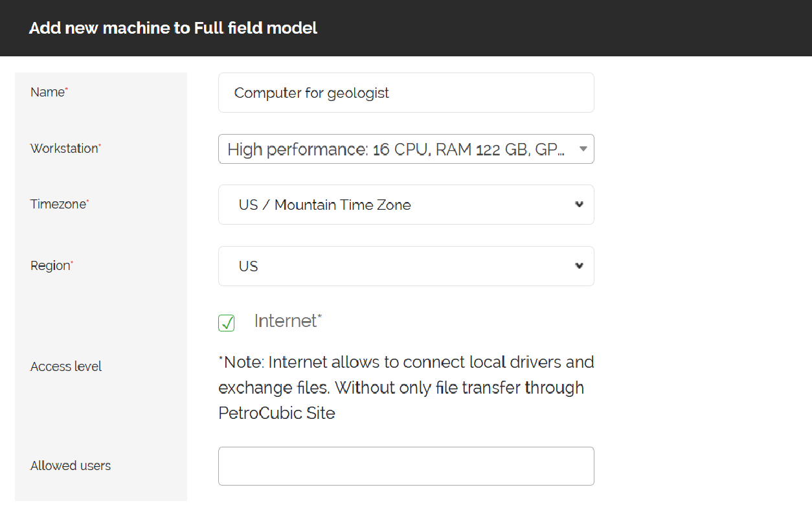
Task: Click the Allowed users label
Action: click(71, 466)
